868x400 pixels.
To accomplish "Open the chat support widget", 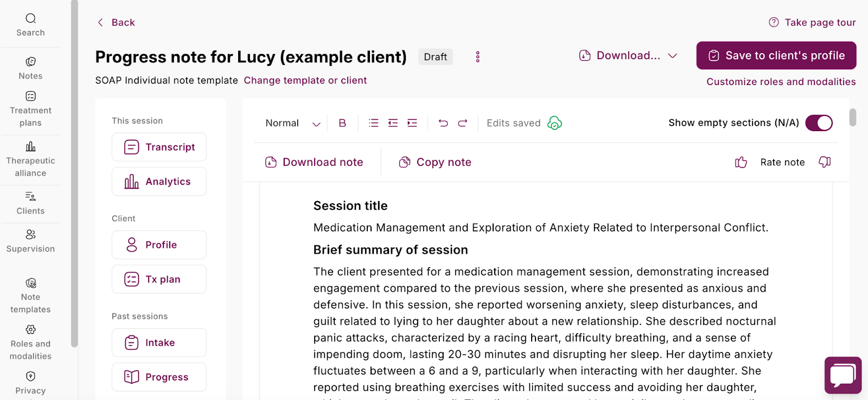I will pos(843,375).
